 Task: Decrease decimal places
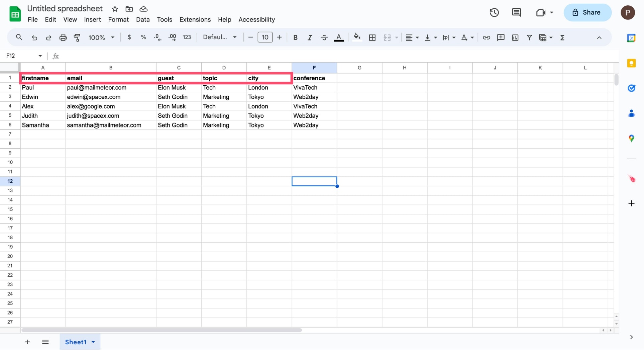coord(157,37)
